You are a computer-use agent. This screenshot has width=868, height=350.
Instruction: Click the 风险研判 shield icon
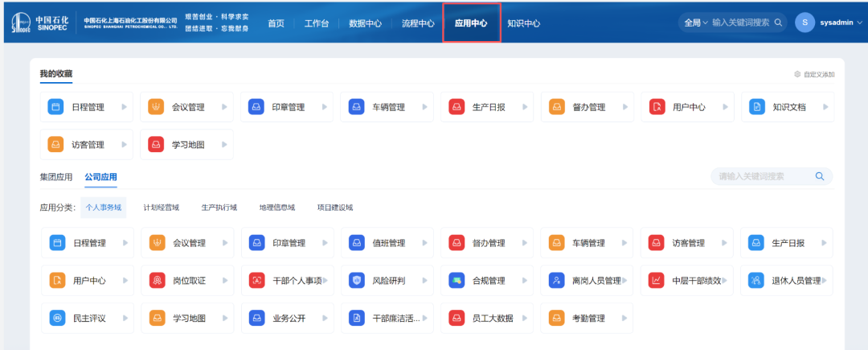coord(357,281)
